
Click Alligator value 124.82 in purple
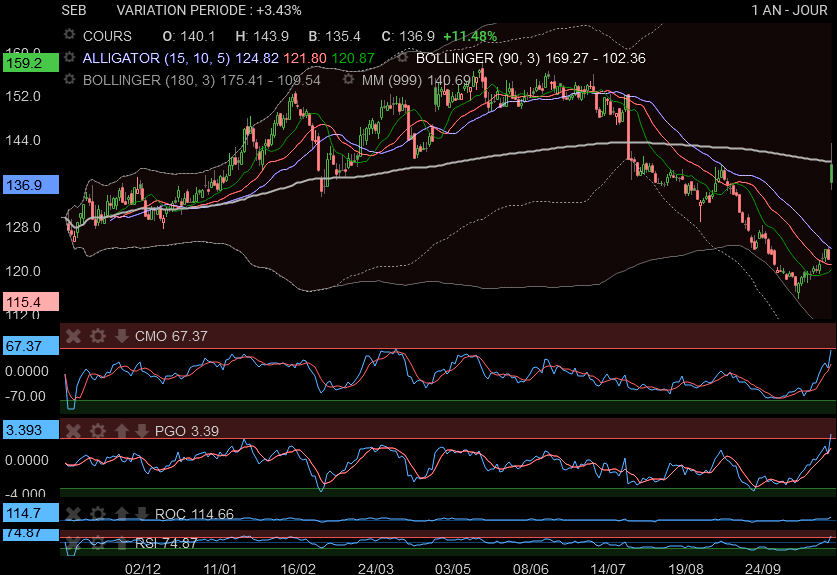point(257,58)
